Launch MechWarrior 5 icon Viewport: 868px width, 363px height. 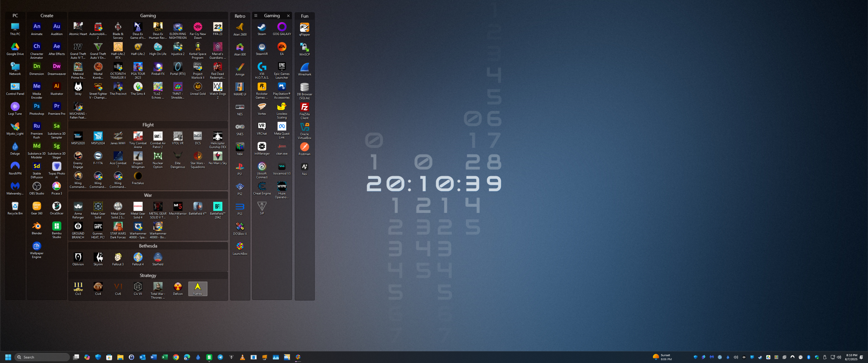178,210
